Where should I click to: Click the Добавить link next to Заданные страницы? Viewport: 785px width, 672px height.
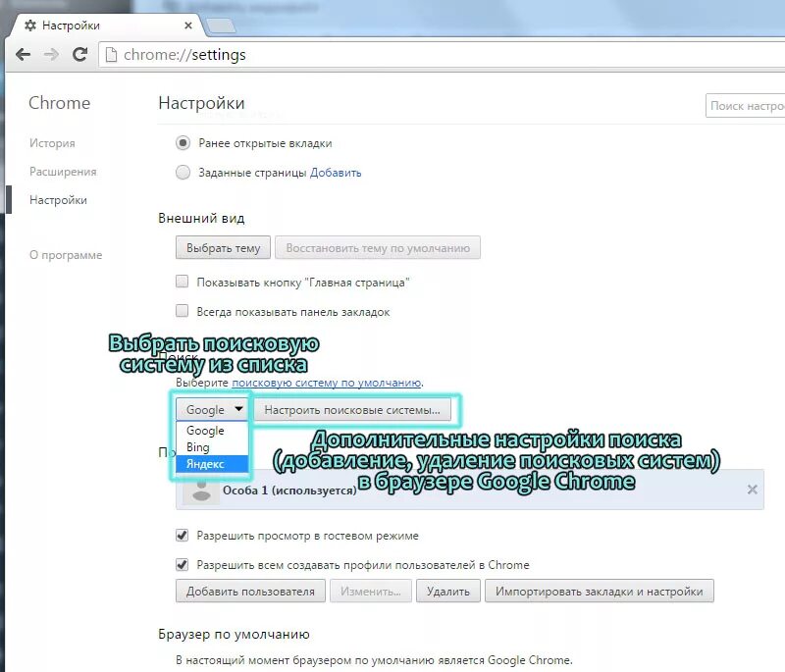click(x=336, y=173)
